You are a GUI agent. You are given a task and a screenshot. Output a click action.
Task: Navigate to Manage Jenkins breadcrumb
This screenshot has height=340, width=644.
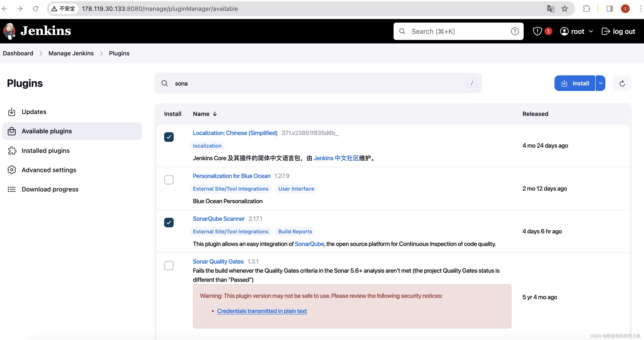click(x=71, y=53)
